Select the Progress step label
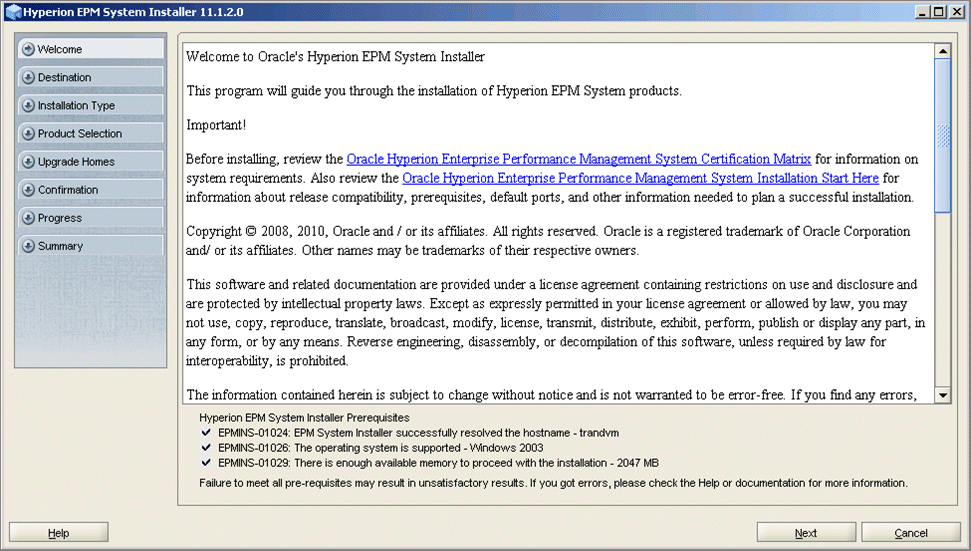Viewport: 971px width, 551px height. (59, 218)
